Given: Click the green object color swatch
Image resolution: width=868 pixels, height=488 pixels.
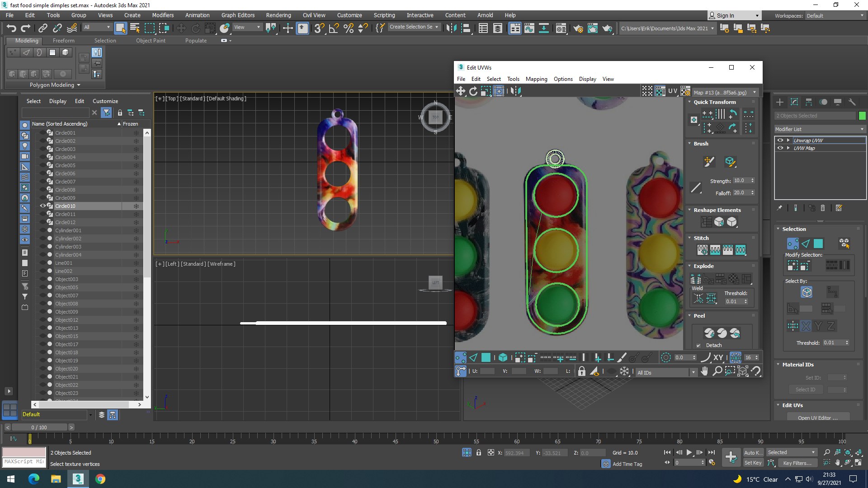Looking at the screenshot, I should point(862,116).
